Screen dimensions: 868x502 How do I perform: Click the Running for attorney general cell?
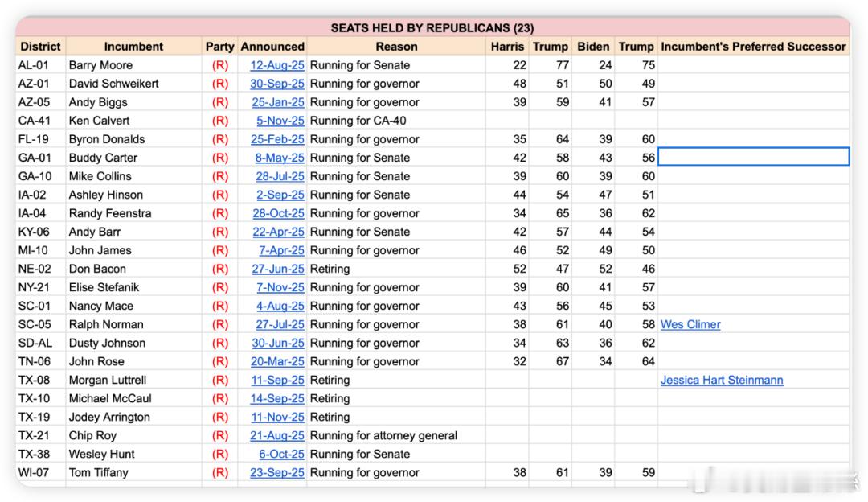pyautogui.click(x=396, y=435)
